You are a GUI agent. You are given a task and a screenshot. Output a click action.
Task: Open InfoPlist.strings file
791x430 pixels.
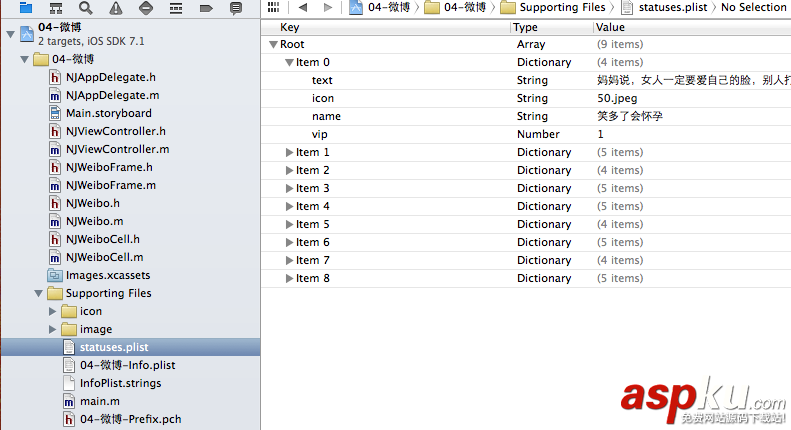[x=121, y=383]
